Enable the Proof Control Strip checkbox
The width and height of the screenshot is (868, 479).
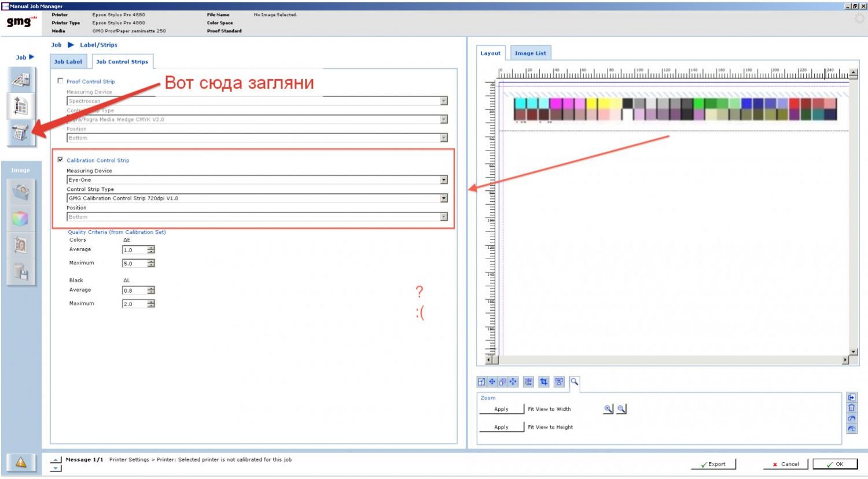pyautogui.click(x=60, y=81)
